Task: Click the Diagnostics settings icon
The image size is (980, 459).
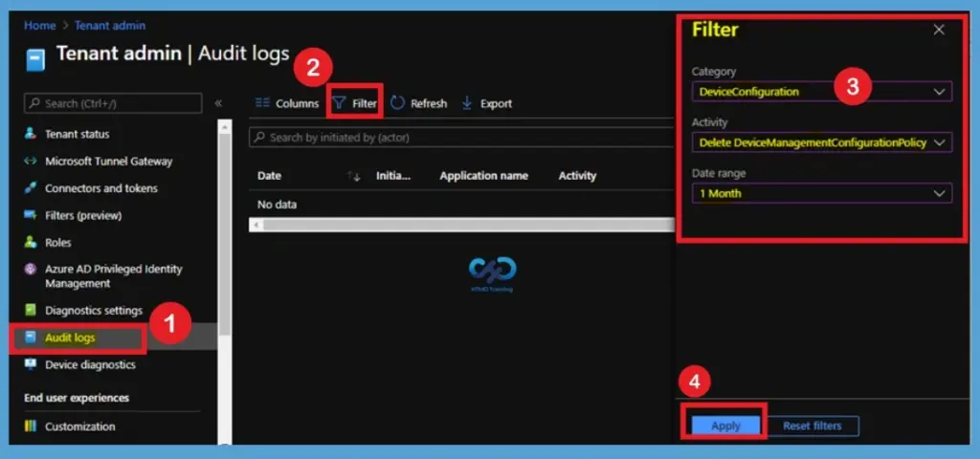Action: coord(30,310)
